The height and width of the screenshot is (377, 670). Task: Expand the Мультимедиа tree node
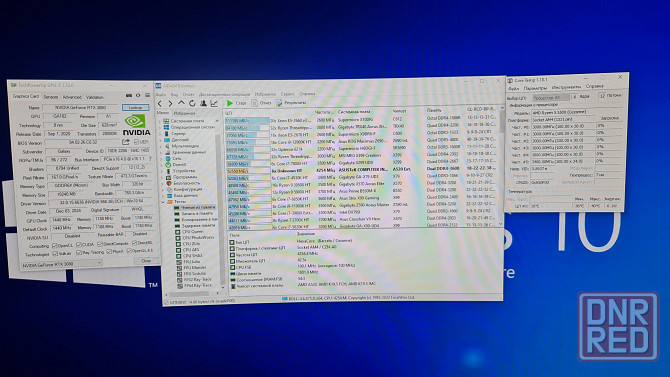click(162, 146)
